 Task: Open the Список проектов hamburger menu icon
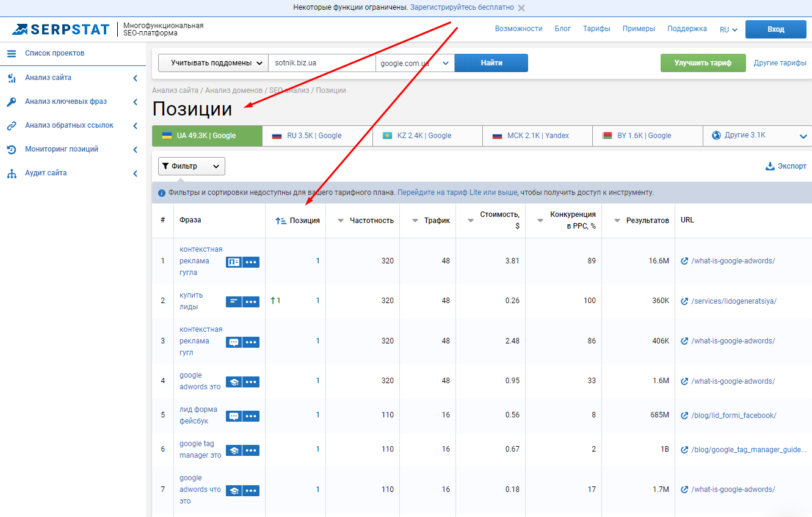click(x=12, y=54)
